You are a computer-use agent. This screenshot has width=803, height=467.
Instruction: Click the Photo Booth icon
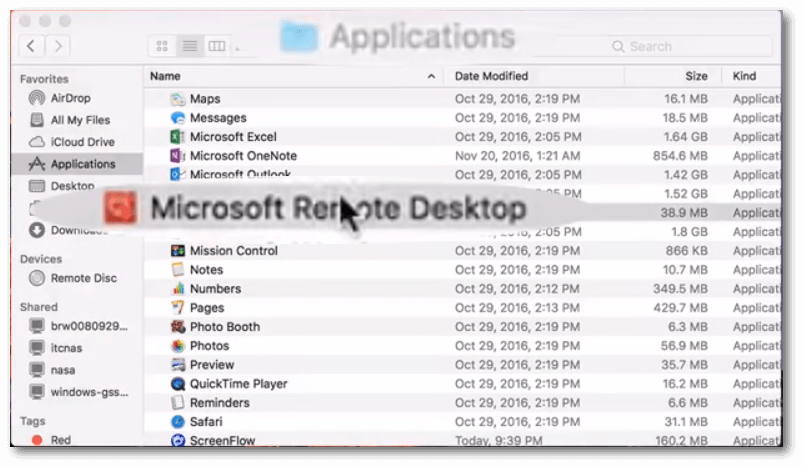tap(178, 326)
